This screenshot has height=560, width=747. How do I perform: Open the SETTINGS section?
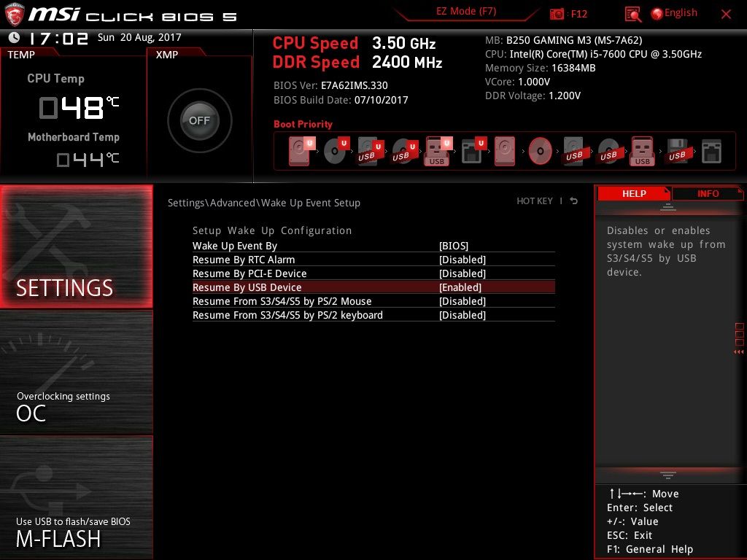[76, 246]
